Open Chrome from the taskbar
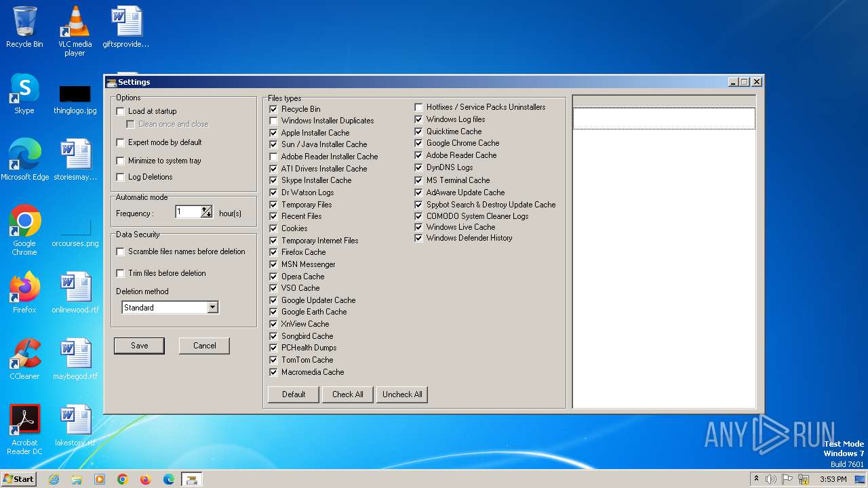The width and height of the screenshot is (868, 488). (x=123, y=479)
